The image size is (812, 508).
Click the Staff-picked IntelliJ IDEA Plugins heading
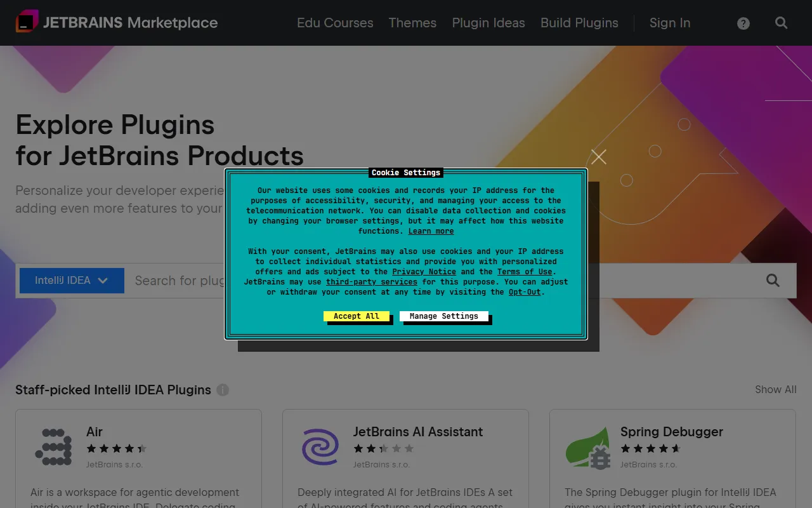coord(113,390)
